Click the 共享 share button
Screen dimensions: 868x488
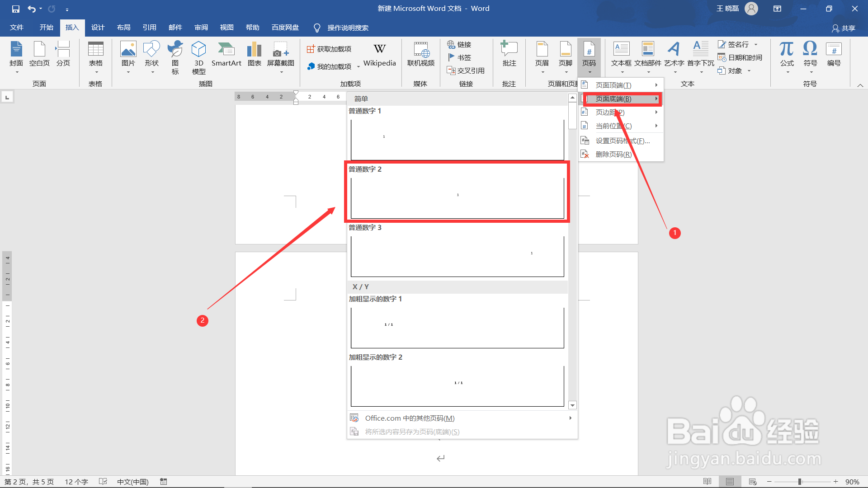[844, 28]
